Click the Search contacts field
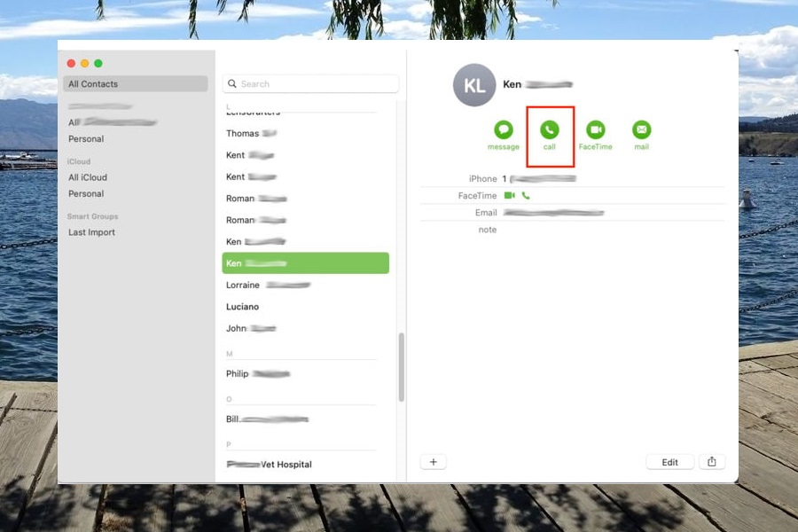The width and height of the screenshot is (798, 532). click(310, 84)
